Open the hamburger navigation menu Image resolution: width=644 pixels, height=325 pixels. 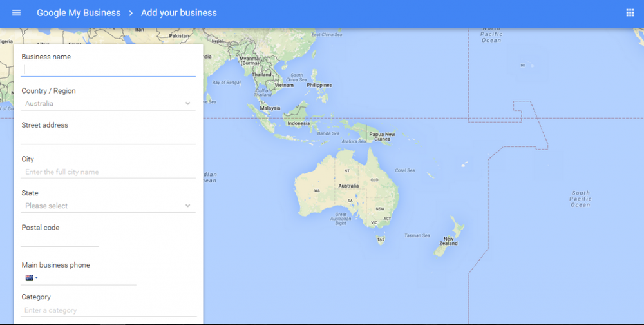point(17,13)
